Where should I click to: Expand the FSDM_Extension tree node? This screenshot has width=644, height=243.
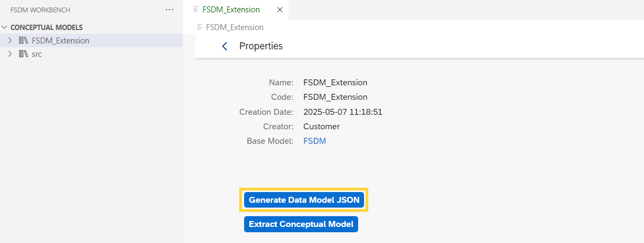[10, 40]
